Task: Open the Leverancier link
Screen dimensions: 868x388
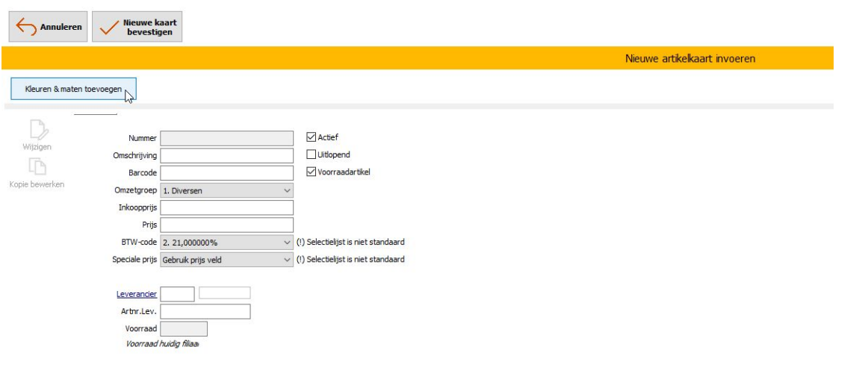Action: point(136,294)
